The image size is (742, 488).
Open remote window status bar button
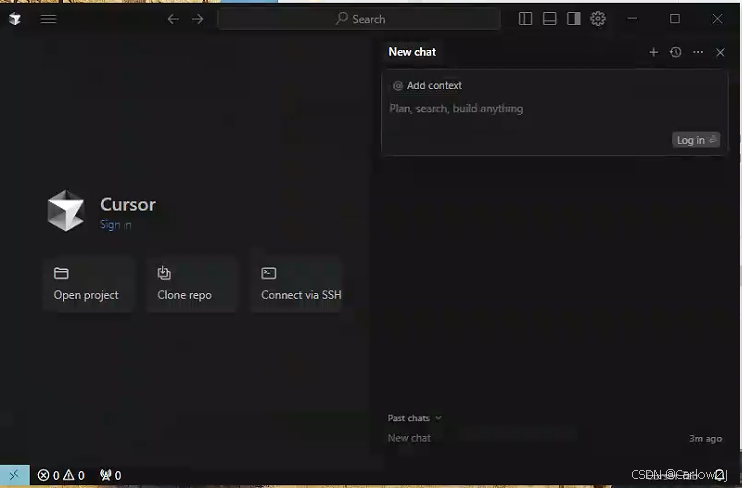pyautogui.click(x=15, y=475)
